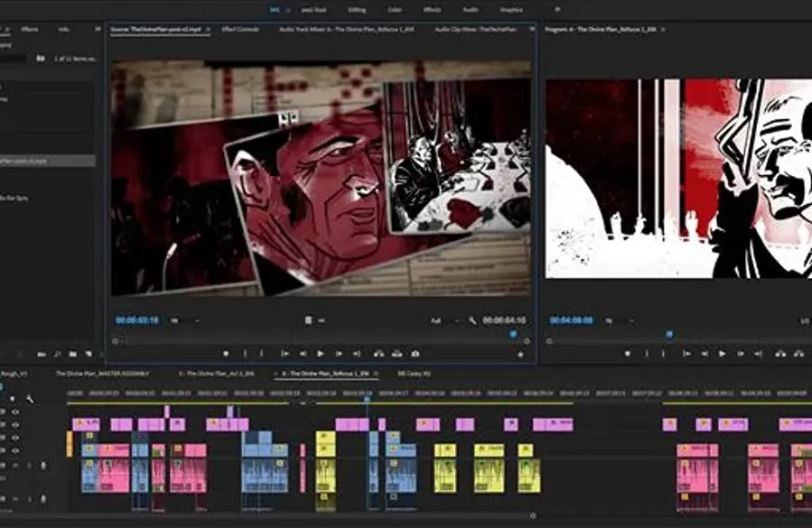The height and width of the screenshot is (528, 812).
Task: Mark Out point in the Program monitor
Action: (663, 354)
